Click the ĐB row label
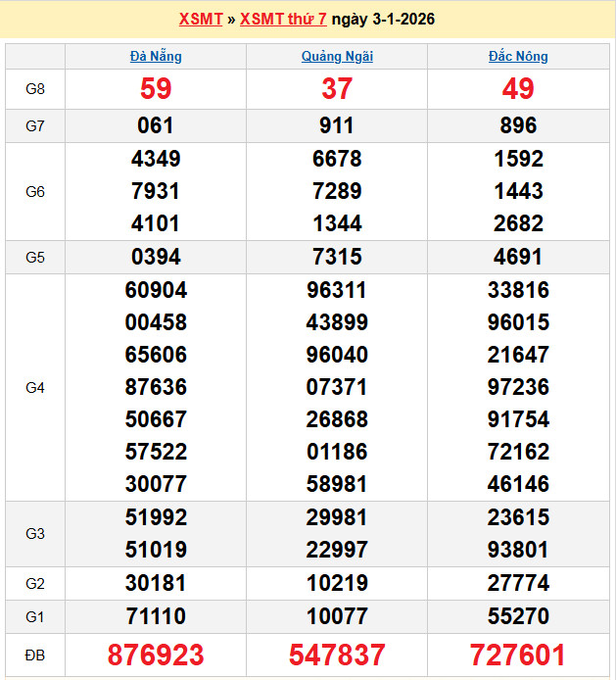 tap(35, 655)
